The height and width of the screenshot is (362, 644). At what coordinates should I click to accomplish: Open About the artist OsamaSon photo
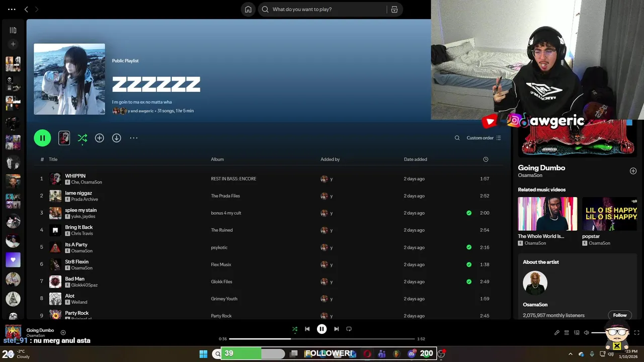[535, 284]
